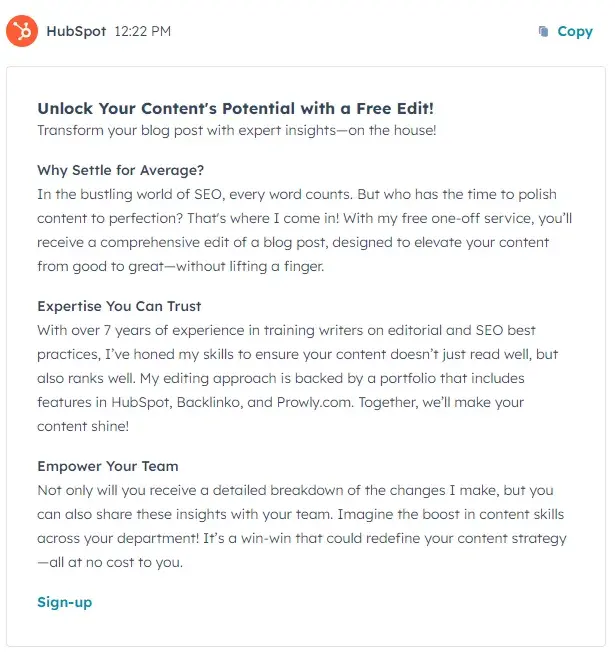Click 'In the bustling world of SEO' line
The image size is (615, 665).
click(140, 194)
